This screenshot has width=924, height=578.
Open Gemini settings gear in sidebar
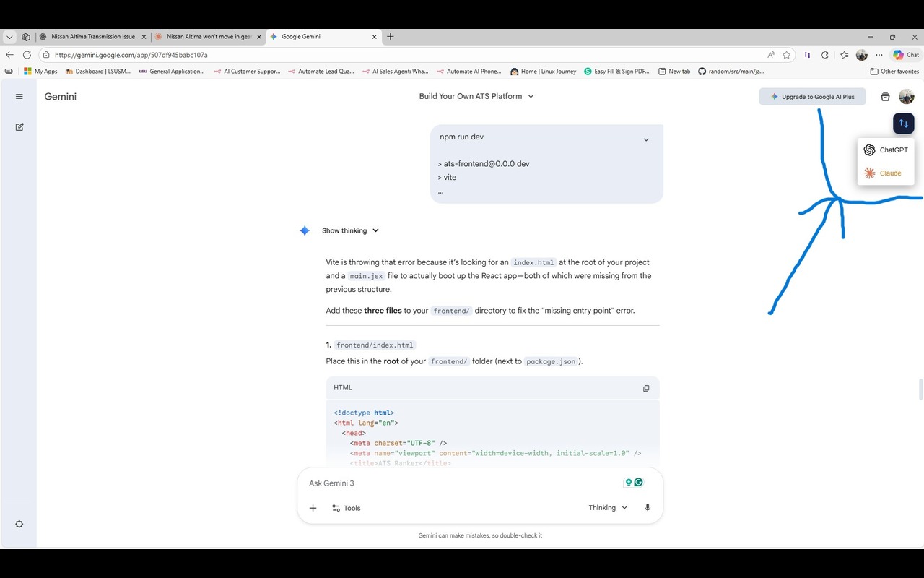point(19,524)
